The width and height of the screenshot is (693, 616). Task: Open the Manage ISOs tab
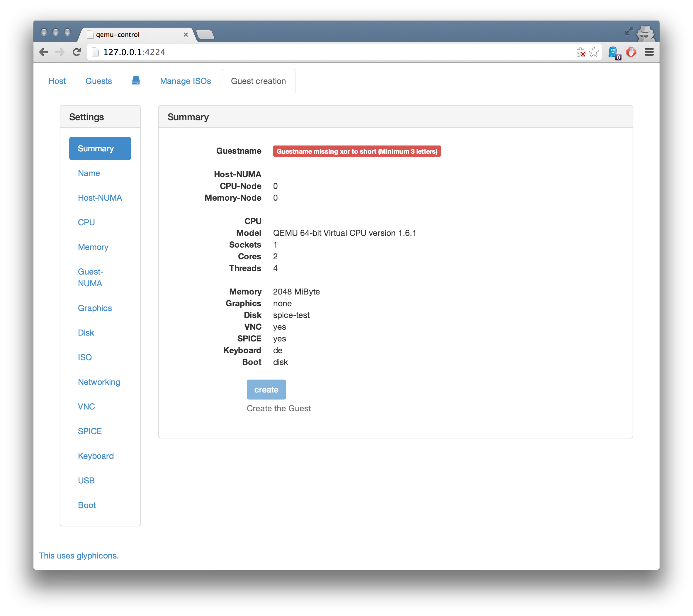(185, 81)
